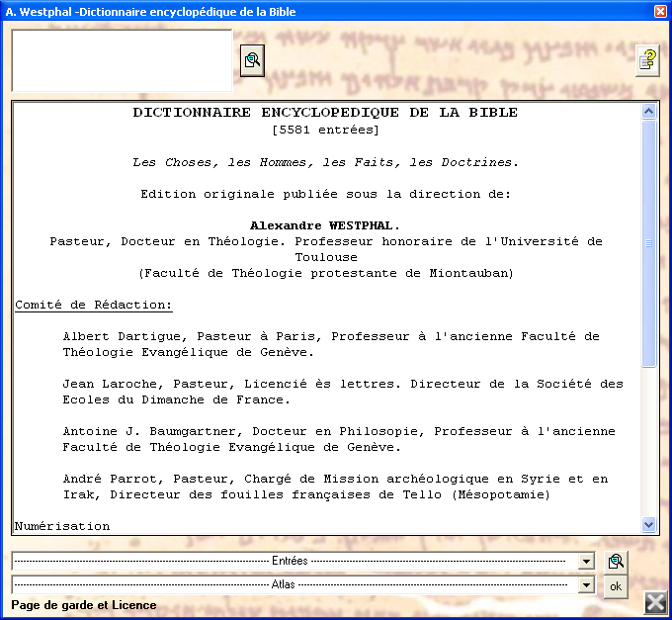
Task: Click the search icon beside the text box
Action: (252, 60)
